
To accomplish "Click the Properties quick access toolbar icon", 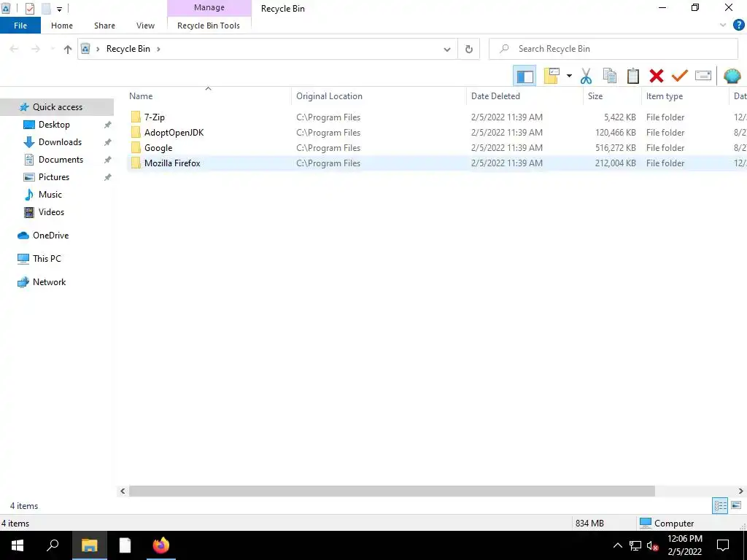I will tap(29, 9).
